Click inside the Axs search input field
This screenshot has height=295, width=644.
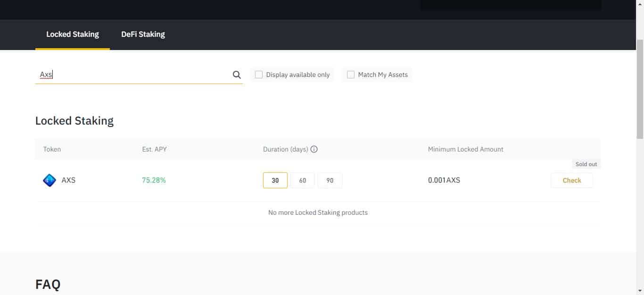point(118,75)
